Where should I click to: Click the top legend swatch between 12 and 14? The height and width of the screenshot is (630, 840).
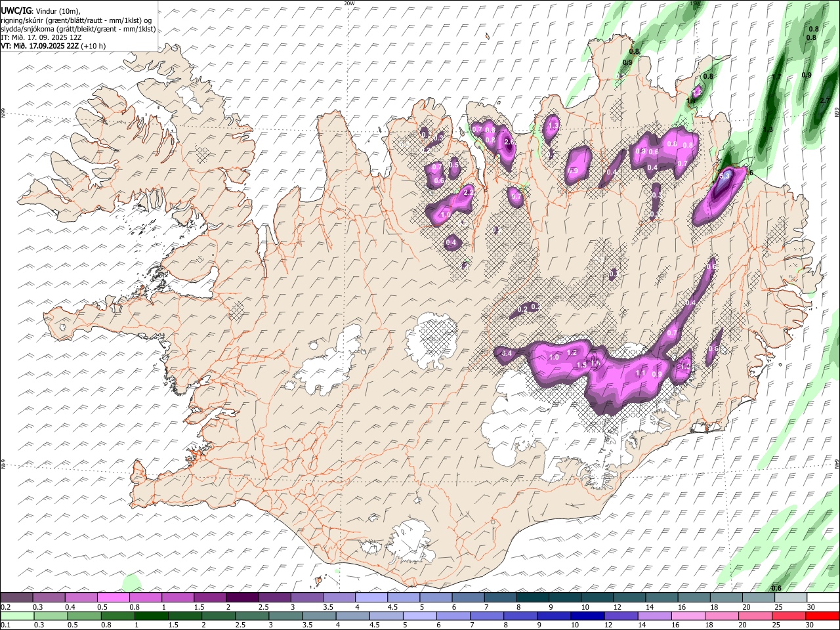[x=628, y=598]
